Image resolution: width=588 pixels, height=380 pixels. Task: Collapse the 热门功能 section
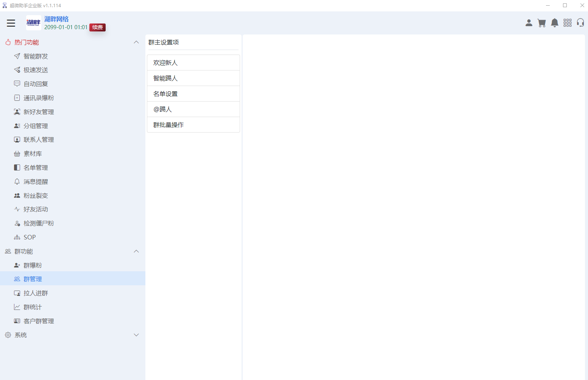point(136,42)
